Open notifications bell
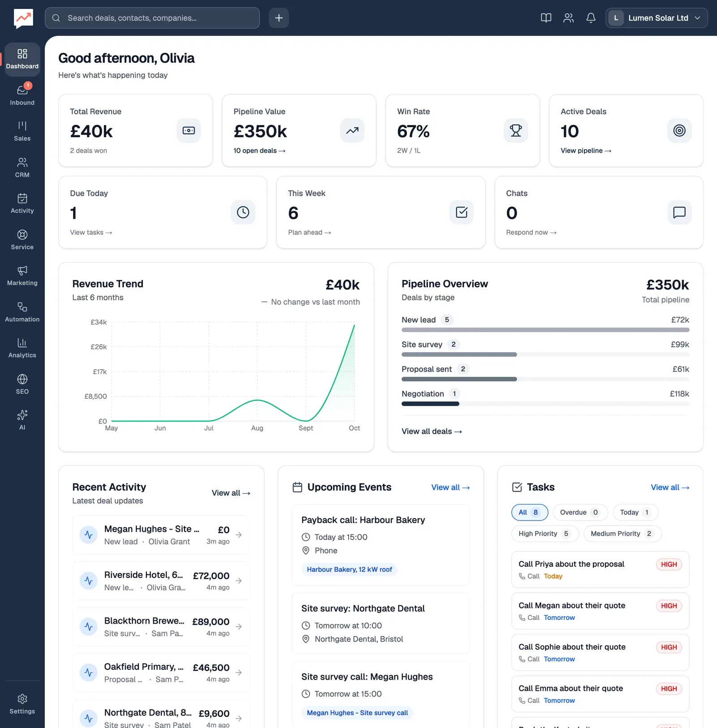The width and height of the screenshot is (717, 728). click(591, 18)
